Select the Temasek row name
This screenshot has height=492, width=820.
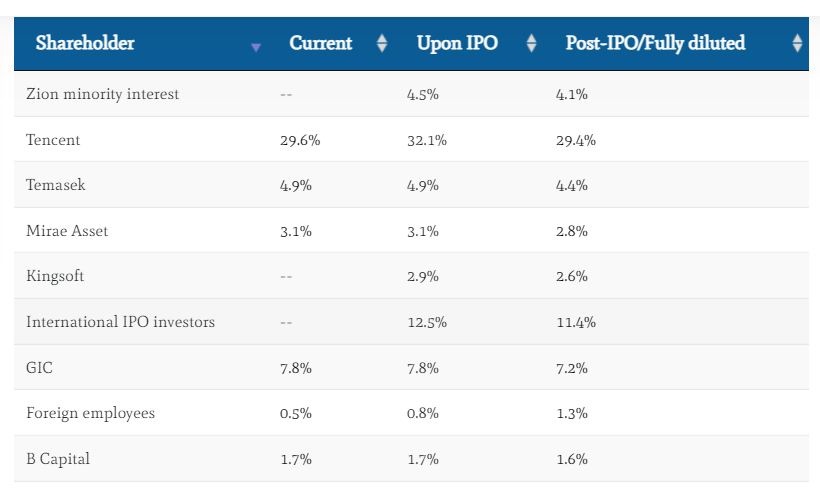[x=56, y=185]
